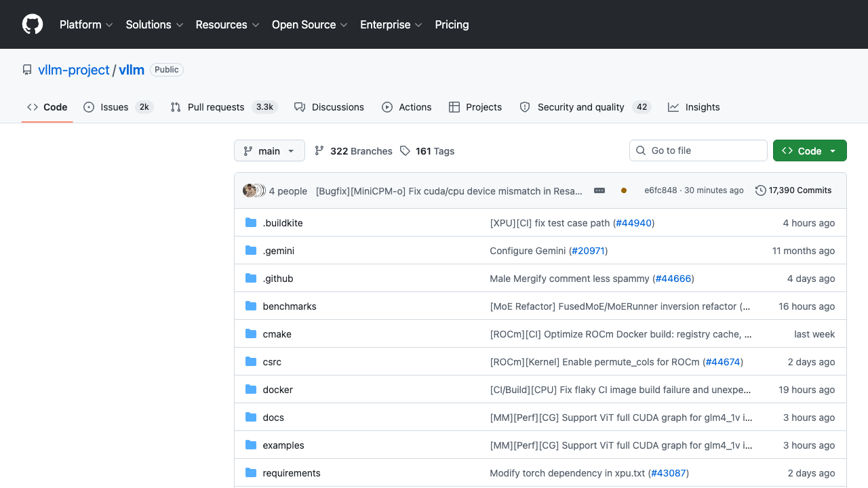Open the Open Source dropdown menu

310,24
